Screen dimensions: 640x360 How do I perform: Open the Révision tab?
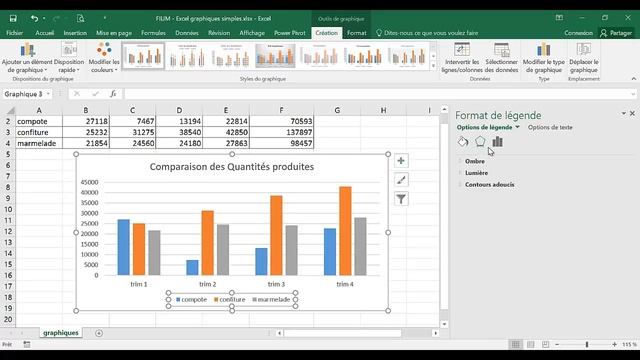click(219, 33)
